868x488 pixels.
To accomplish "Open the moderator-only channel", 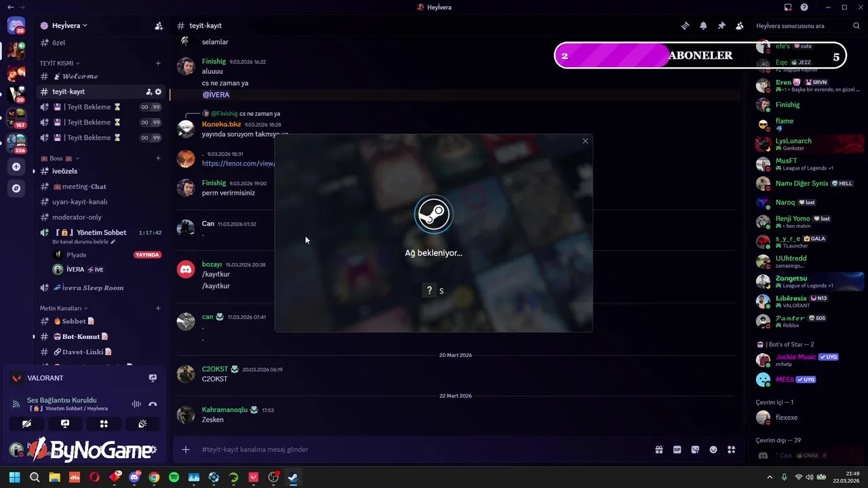I will tap(100, 217).
